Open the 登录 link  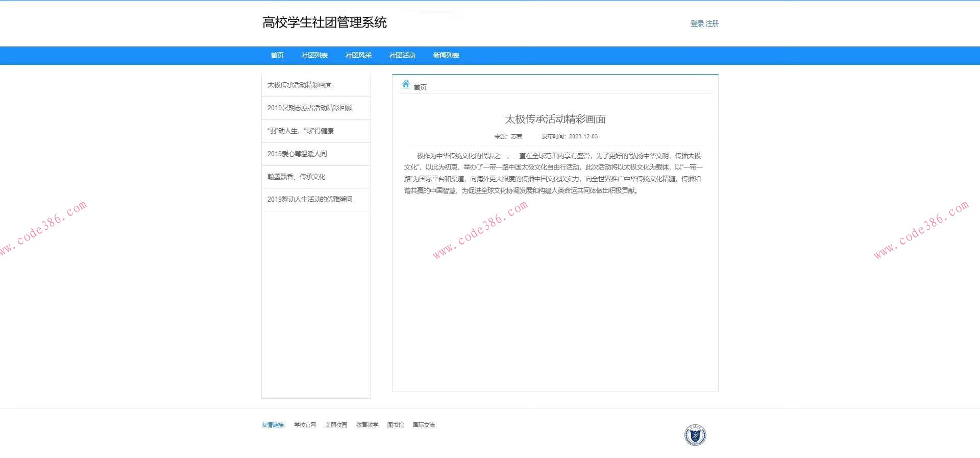pos(697,23)
